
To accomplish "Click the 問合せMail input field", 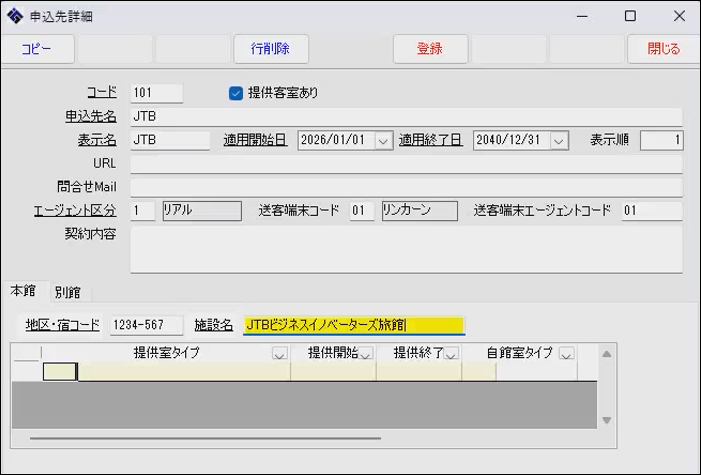I will click(x=405, y=187).
